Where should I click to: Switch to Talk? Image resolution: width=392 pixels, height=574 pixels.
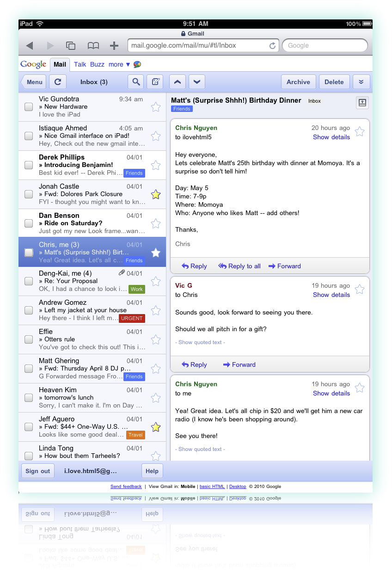tap(80, 64)
